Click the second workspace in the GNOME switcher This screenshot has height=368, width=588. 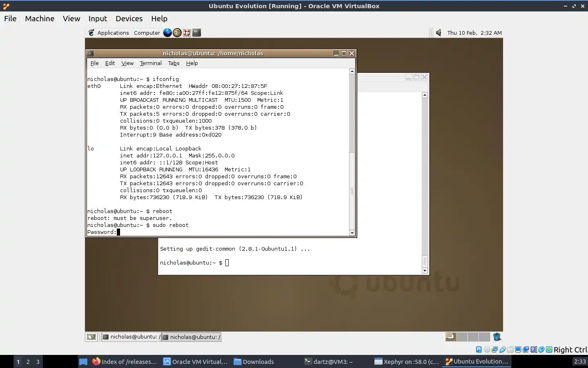click(462, 337)
